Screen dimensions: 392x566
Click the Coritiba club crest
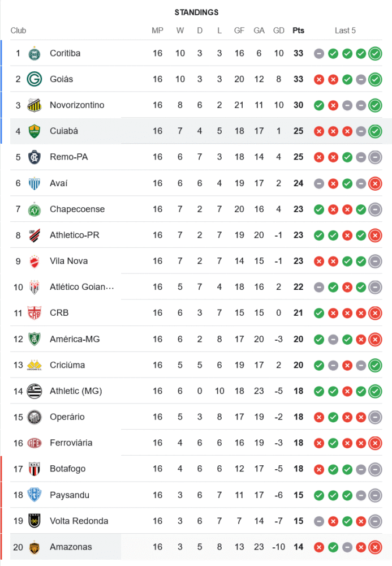click(x=35, y=53)
